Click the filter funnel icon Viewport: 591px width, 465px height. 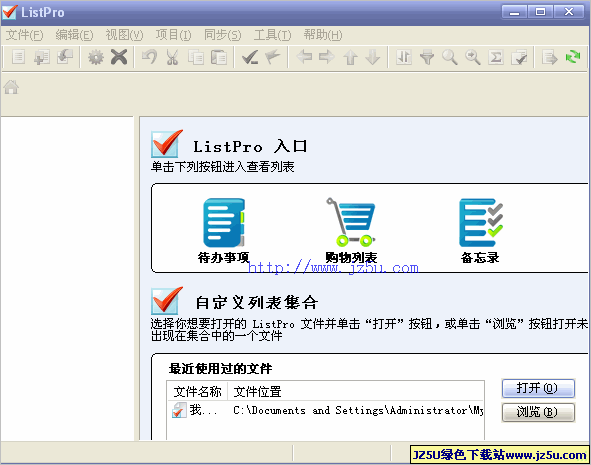(x=427, y=57)
